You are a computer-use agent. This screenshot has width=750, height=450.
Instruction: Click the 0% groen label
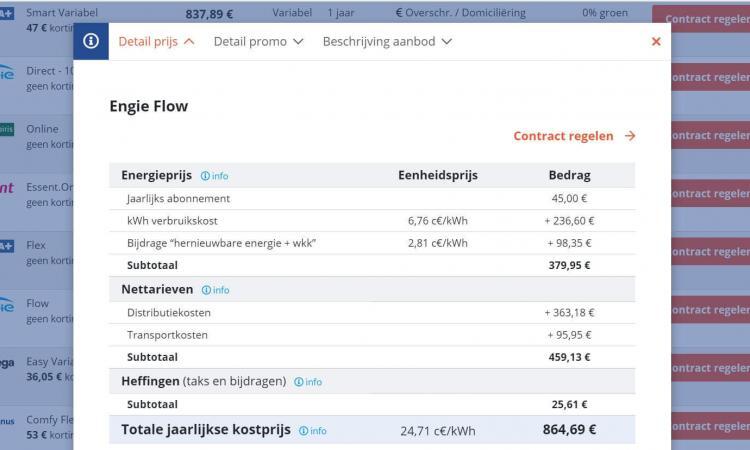coord(605,13)
